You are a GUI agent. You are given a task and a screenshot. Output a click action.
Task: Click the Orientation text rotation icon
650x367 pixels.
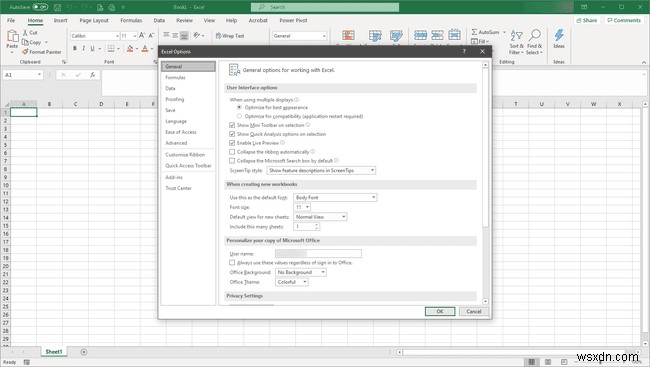point(196,35)
